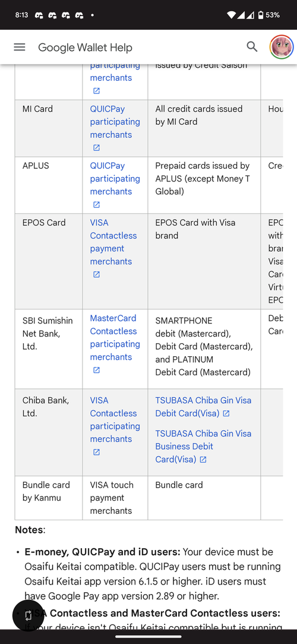Tap the Google Wallet Help title
This screenshot has height=644, width=297.
pos(85,48)
